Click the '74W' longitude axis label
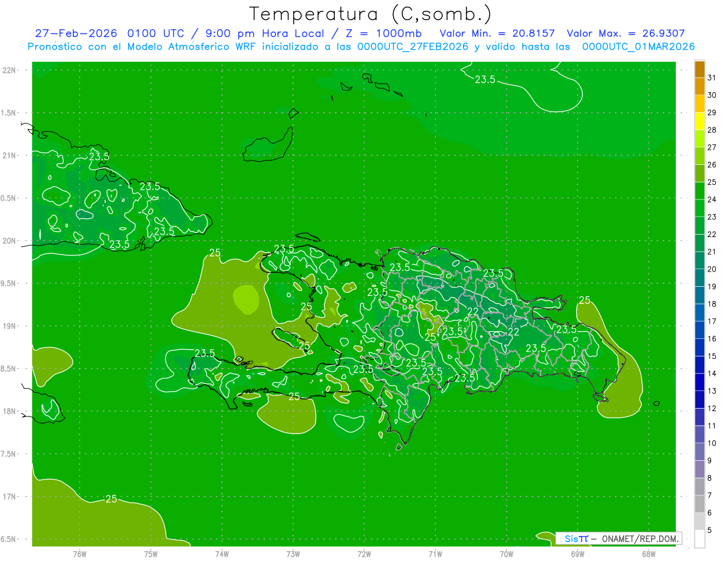The width and height of the screenshot is (728, 562). (x=221, y=554)
